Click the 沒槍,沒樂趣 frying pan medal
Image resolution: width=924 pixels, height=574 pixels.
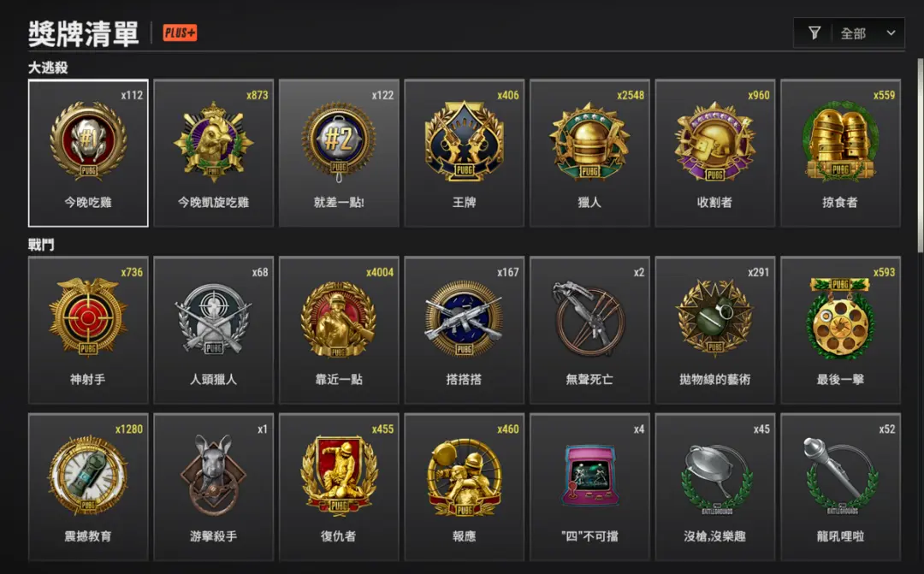(x=714, y=487)
